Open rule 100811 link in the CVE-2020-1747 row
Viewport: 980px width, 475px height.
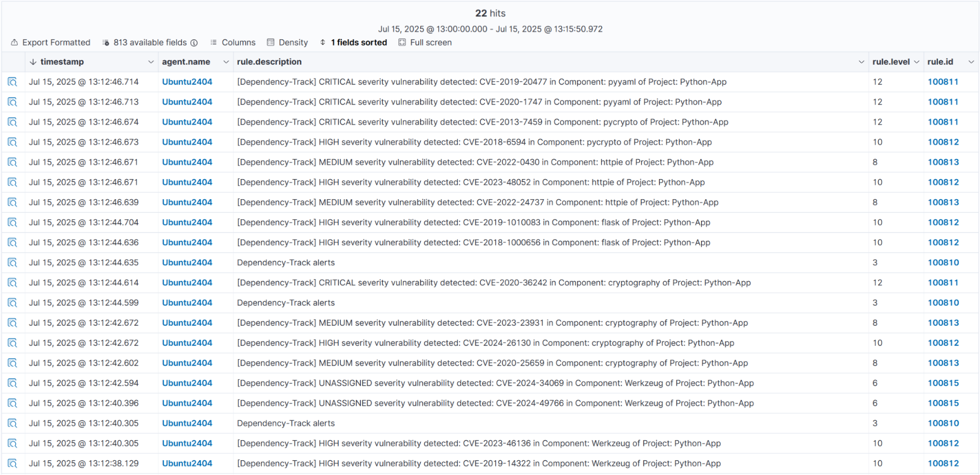tap(943, 102)
